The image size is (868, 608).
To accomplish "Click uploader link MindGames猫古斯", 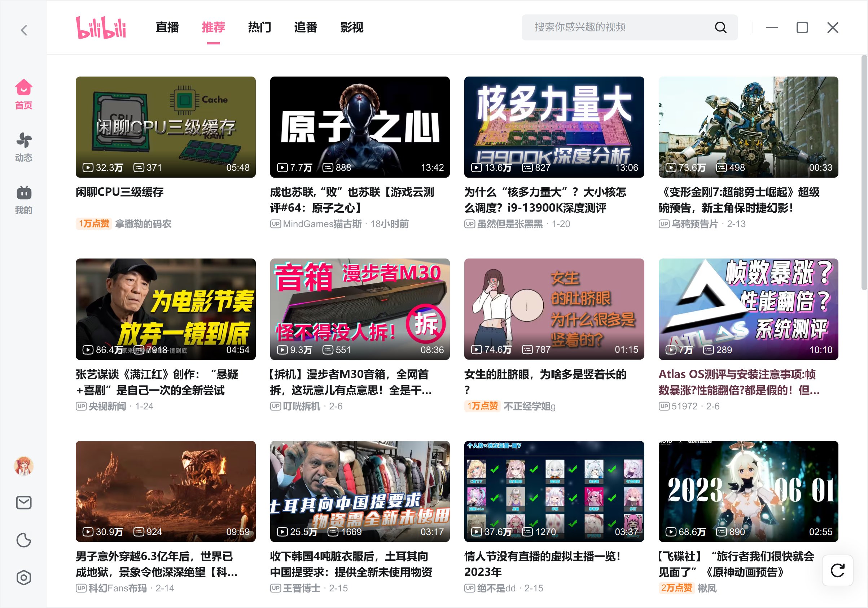I will tap(322, 223).
